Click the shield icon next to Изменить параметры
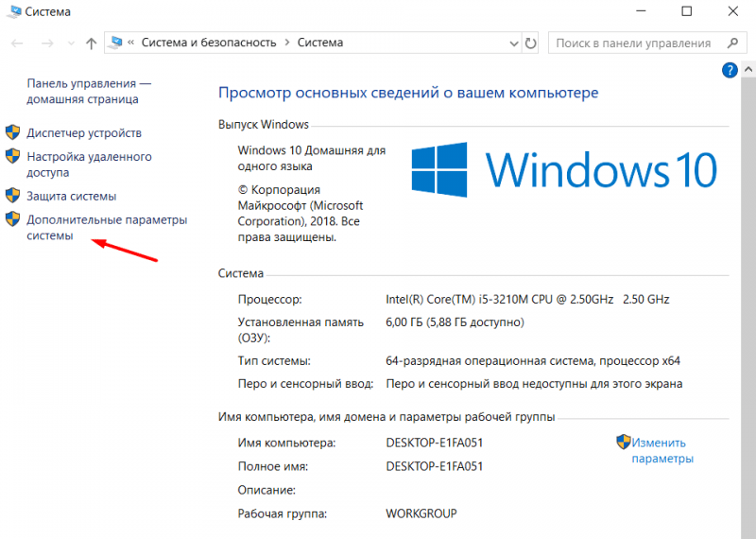The image size is (756, 539). click(624, 442)
